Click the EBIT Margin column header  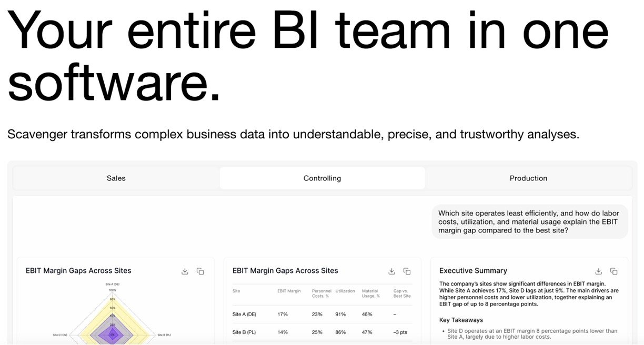[x=289, y=291]
